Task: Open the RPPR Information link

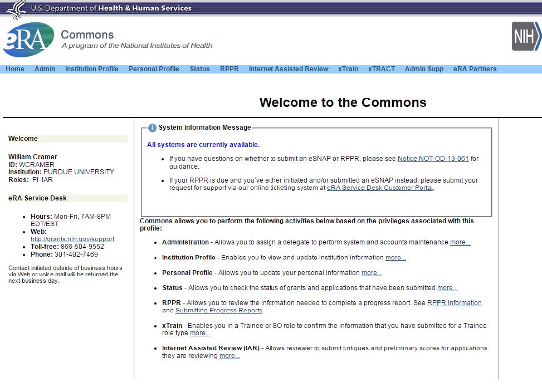Action: coord(454,303)
